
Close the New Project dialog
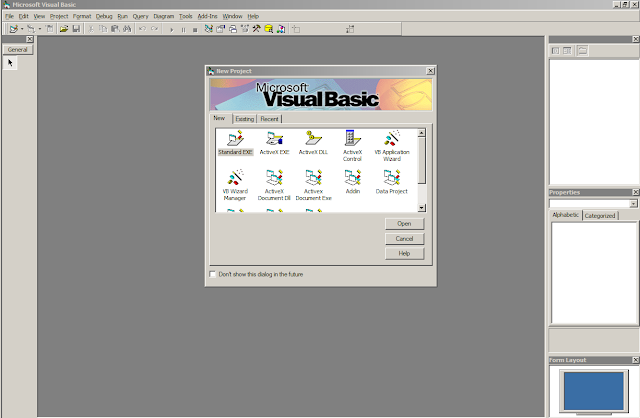click(430, 71)
